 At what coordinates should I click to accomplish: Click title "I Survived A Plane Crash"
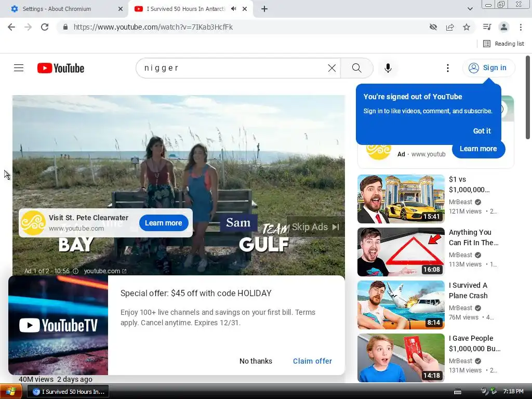pyautogui.click(x=468, y=290)
